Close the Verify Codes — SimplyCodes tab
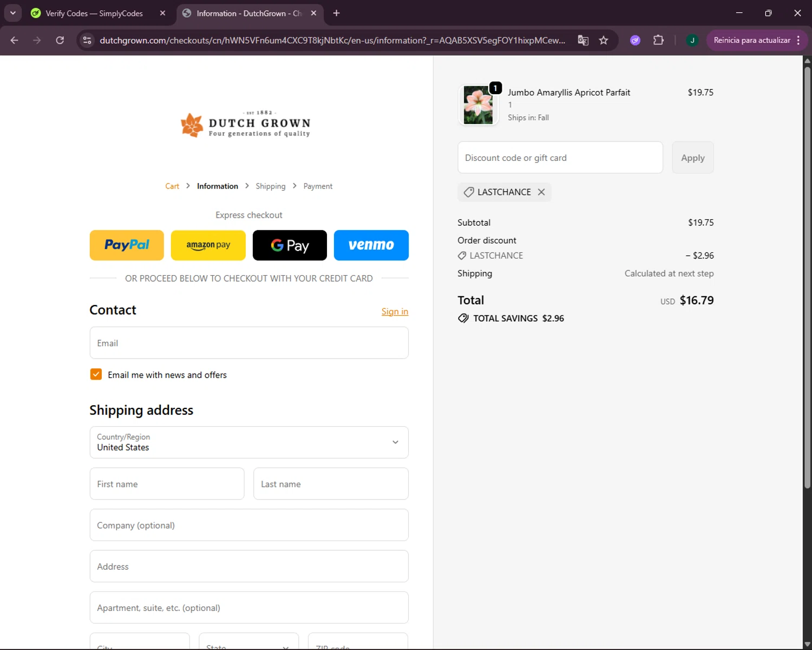Screen dimensions: 812x650 [162, 13]
